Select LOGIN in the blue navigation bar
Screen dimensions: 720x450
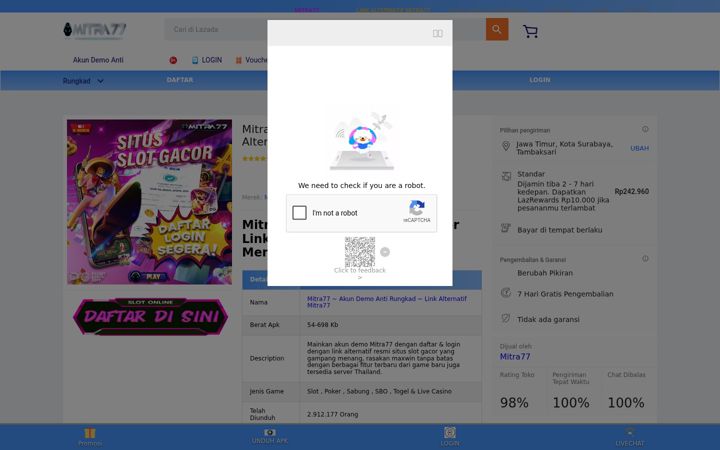(x=540, y=80)
